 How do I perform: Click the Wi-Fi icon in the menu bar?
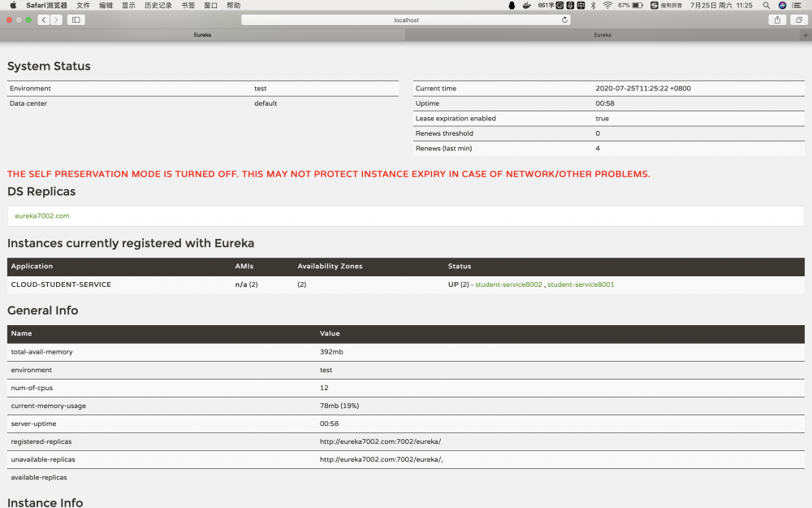[x=607, y=5]
